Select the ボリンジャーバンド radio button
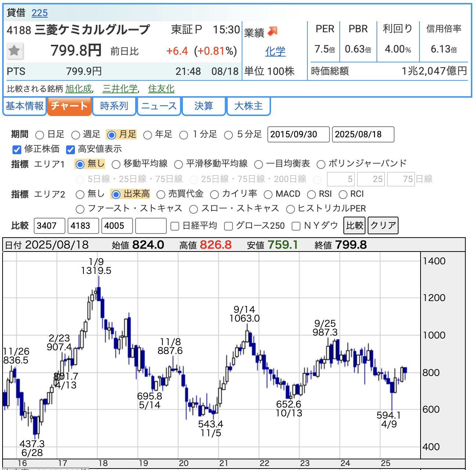 click(321, 164)
